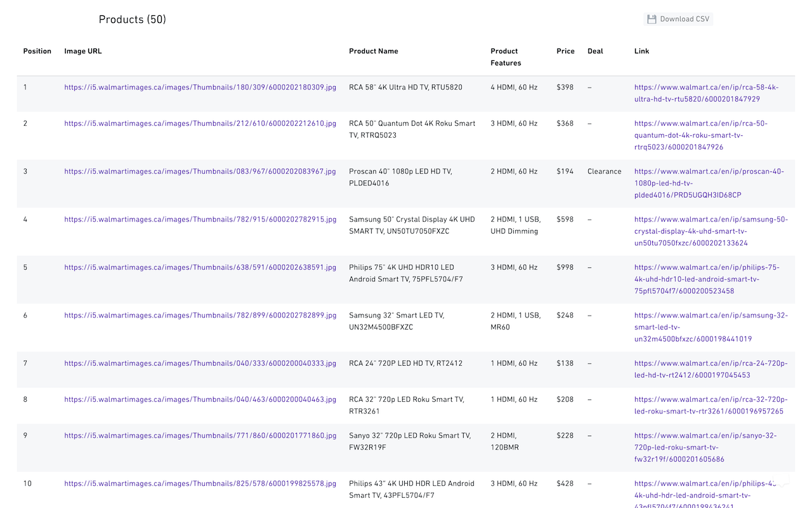Open image URL ending 6000199825578.jpg

tap(200, 483)
